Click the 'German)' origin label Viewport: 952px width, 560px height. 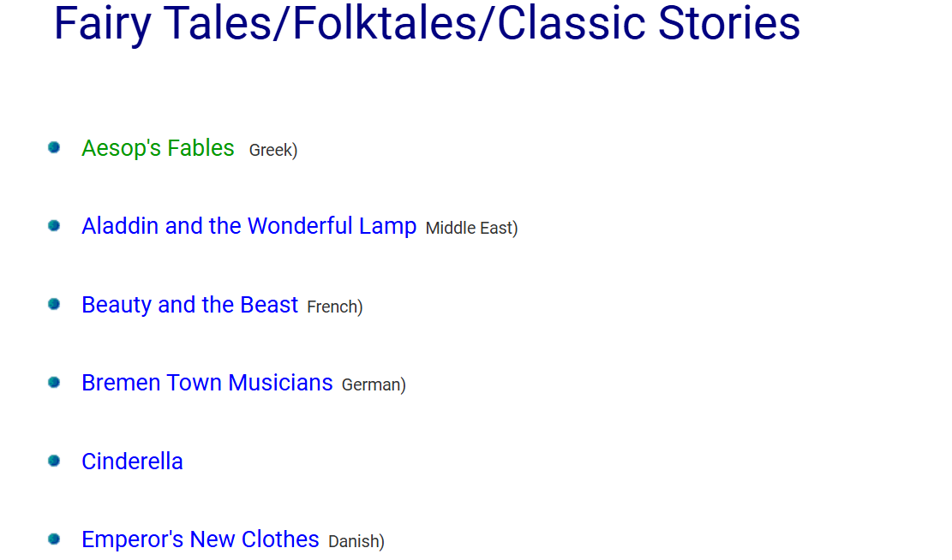pyautogui.click(x=374, y=384)
